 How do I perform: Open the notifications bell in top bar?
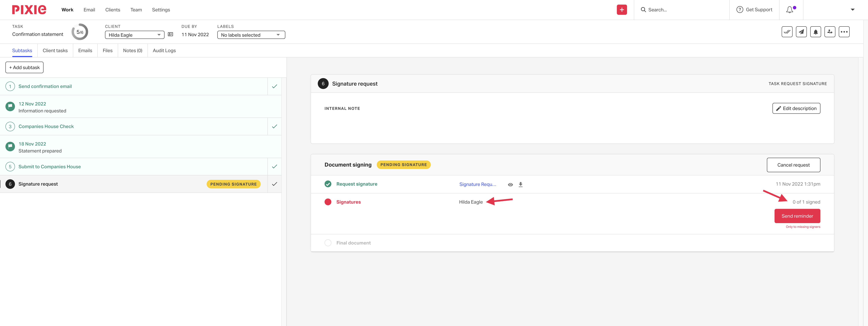point(789,10)
